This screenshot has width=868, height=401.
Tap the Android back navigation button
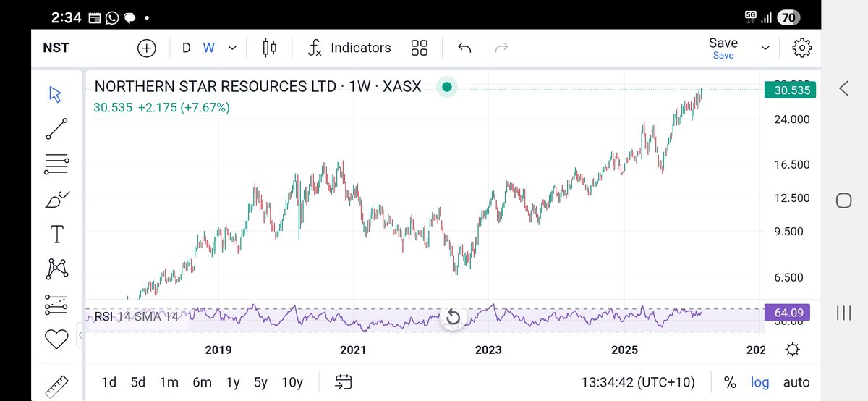(x=843, y=88)
